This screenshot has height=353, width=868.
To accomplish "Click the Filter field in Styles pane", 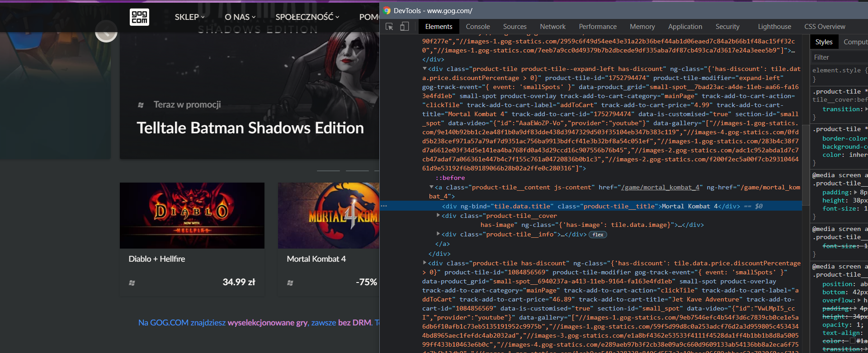I will coord(840,57).
